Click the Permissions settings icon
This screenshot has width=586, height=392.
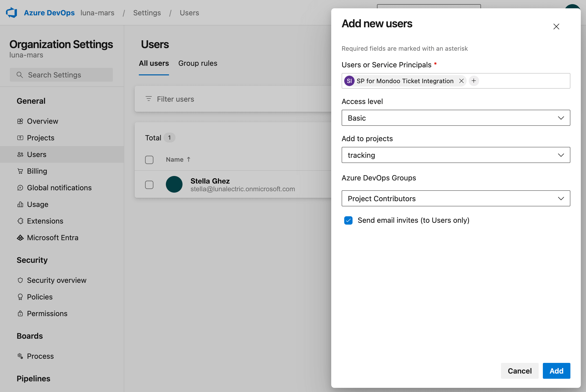pyautogui.click(x=20, y=313)
